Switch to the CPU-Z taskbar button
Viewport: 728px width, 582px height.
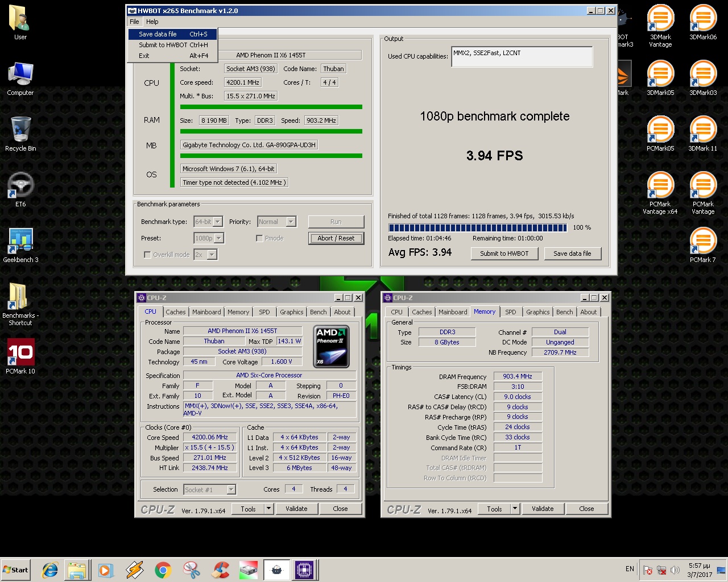tap(304, 569)
